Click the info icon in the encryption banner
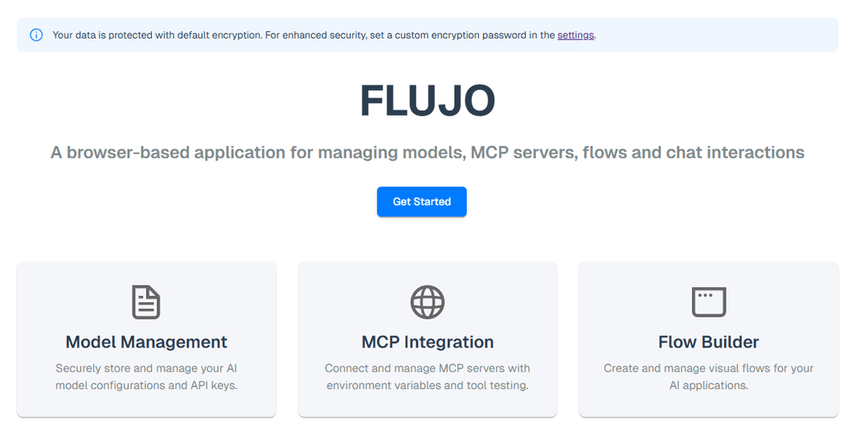868x439 pixels. (36, 35)
